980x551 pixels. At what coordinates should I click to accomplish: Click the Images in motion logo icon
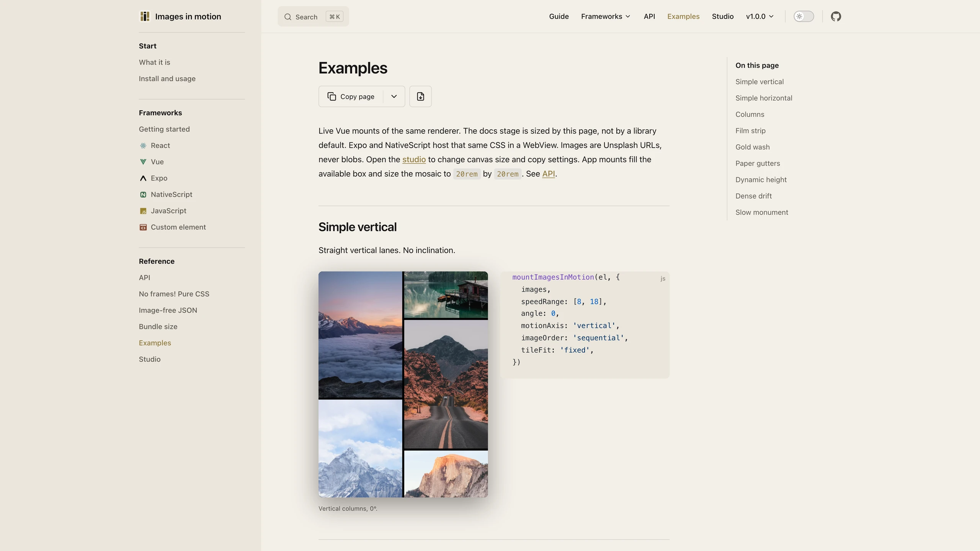[145, 16]
